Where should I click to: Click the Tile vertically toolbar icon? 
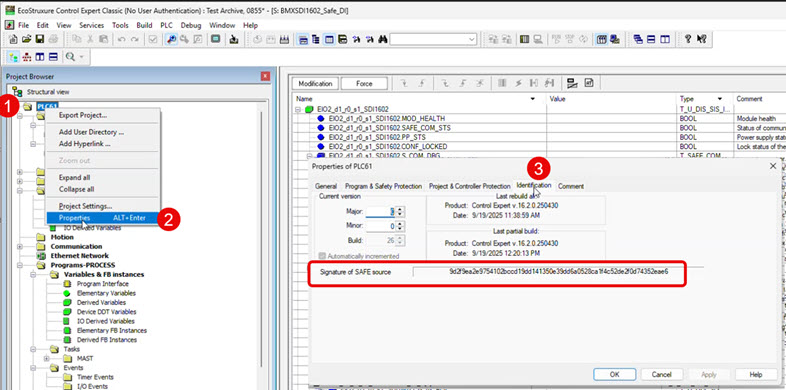click(664, 39)
